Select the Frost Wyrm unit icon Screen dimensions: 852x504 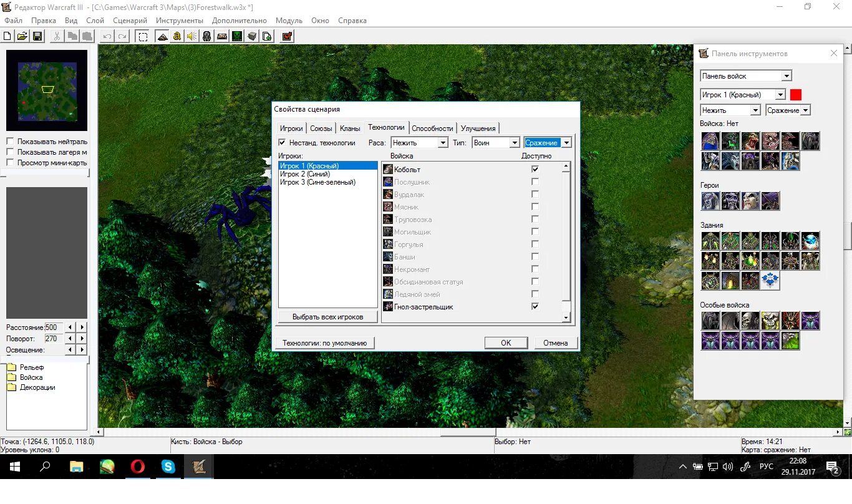[790, 161]
